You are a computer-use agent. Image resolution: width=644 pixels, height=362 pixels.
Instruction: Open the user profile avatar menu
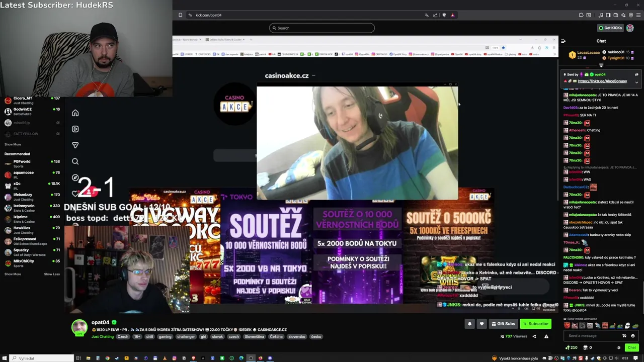point(630,28)
